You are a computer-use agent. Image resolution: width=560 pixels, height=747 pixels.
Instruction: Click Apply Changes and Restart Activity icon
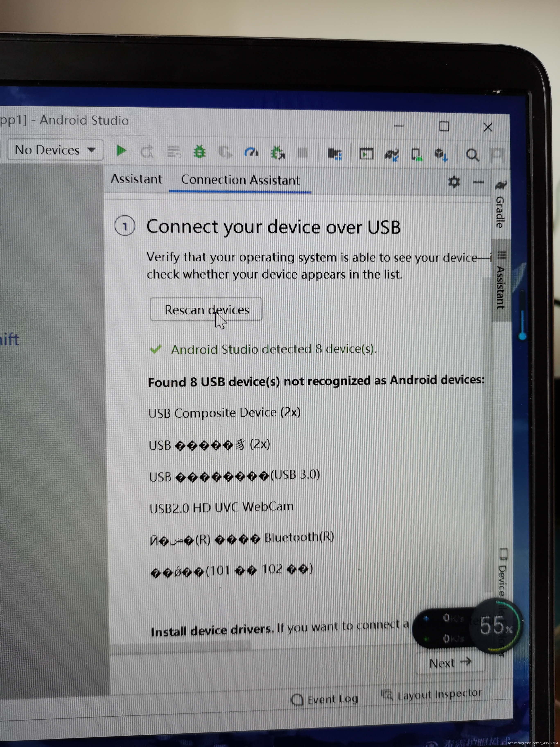[x=147, y=152]
